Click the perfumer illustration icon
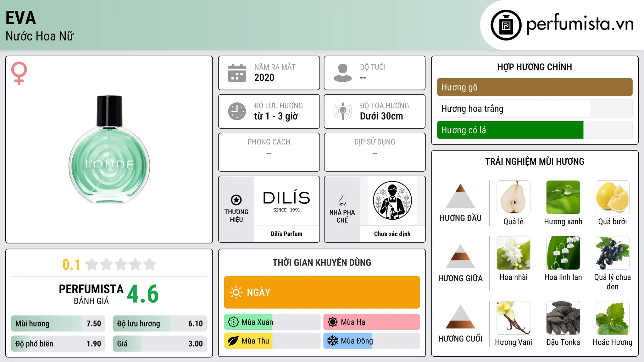This screenshot has width=644, height=362. pos(392,200)
